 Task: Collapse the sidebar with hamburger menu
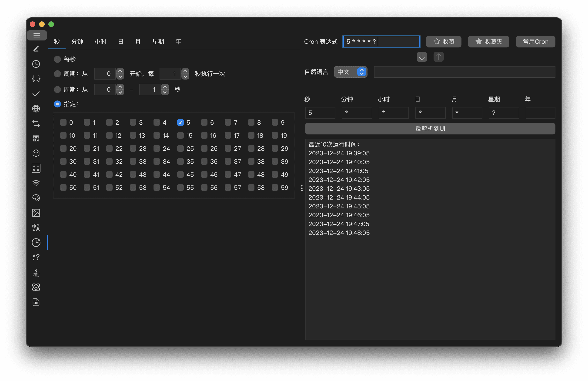pos(37,35)
